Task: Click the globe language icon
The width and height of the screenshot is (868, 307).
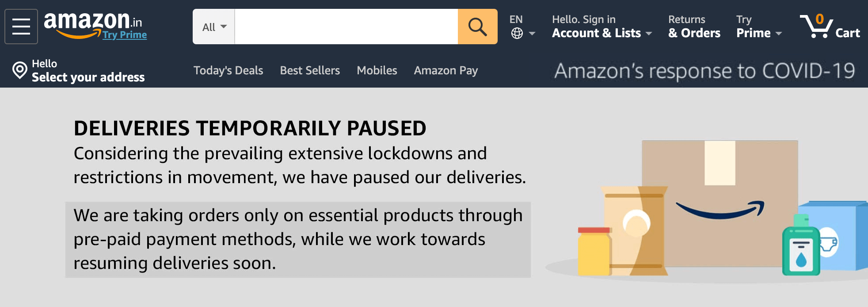Action: coord(517,33)
